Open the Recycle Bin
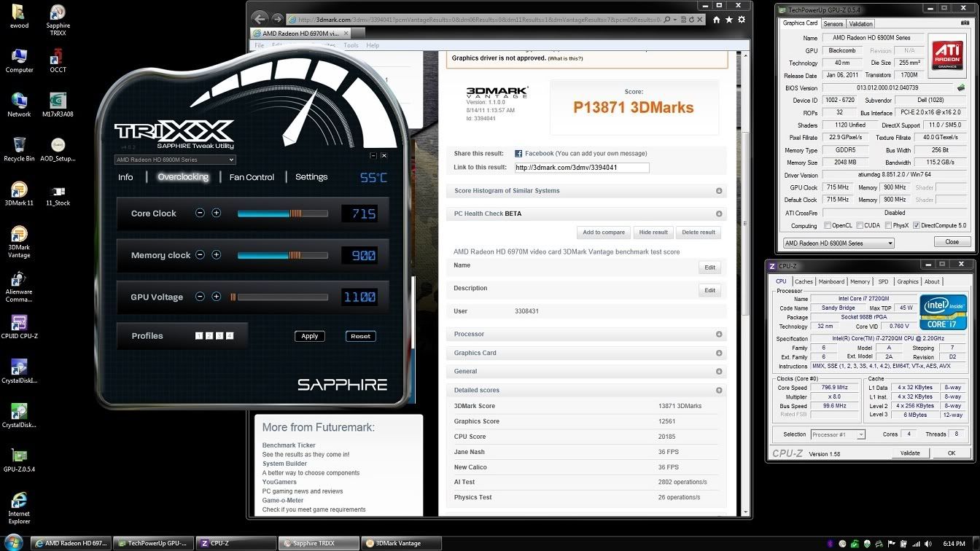Viewport: 980px width, 551px height. tap(19, 150)
